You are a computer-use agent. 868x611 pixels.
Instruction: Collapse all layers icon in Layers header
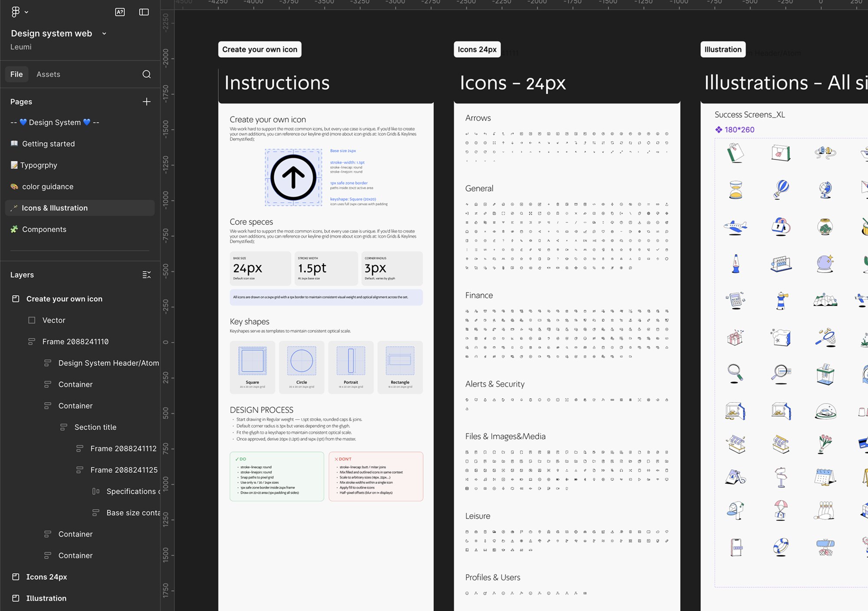pyautogui.click(x=147, y=275)
